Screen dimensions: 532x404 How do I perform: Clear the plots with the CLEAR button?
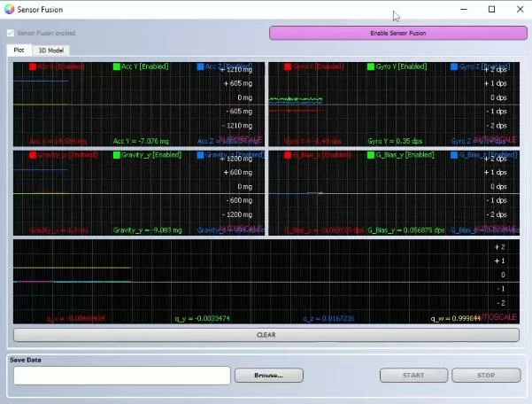266,335
